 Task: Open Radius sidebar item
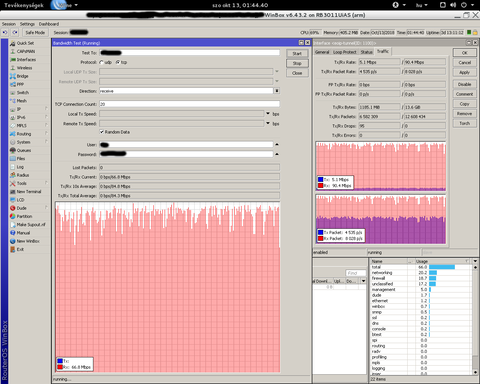pos(23,175)
